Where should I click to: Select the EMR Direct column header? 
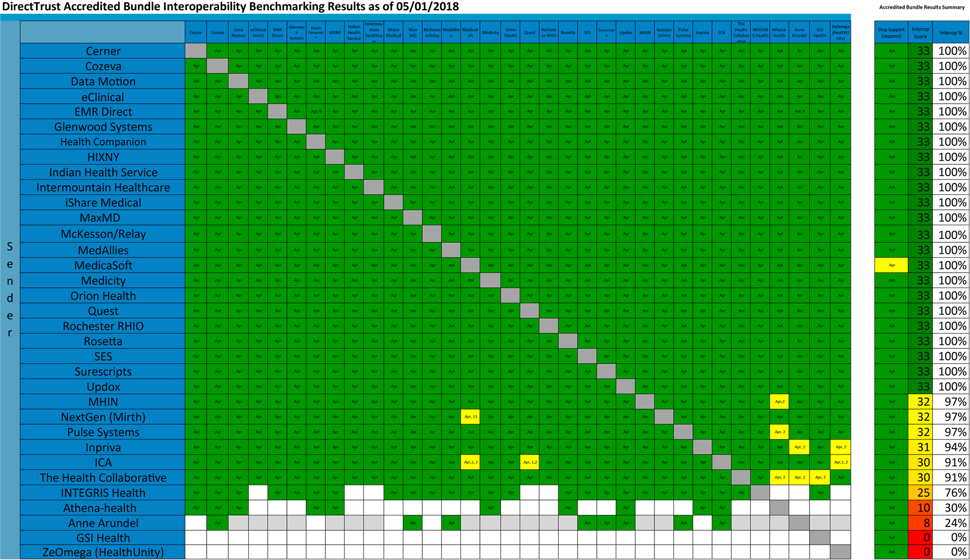click(277, 33)
